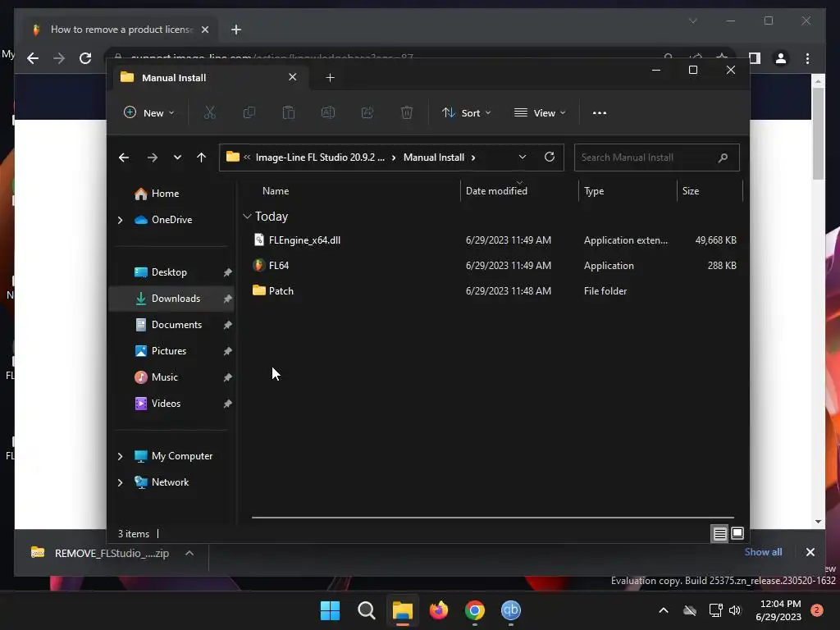
Task: Close the Chrome downloads bar
Action: point(810,552)
